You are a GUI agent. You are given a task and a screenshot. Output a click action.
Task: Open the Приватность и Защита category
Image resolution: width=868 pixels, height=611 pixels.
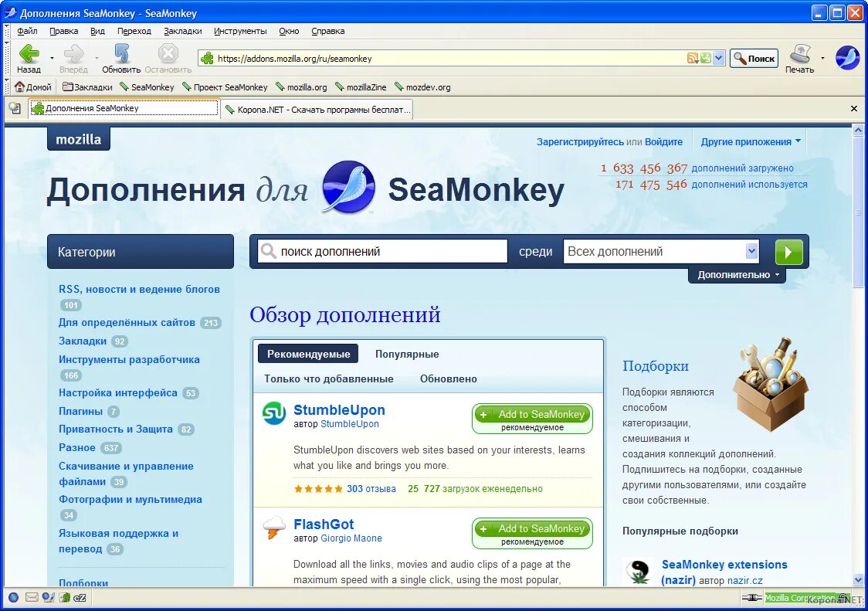116,429
